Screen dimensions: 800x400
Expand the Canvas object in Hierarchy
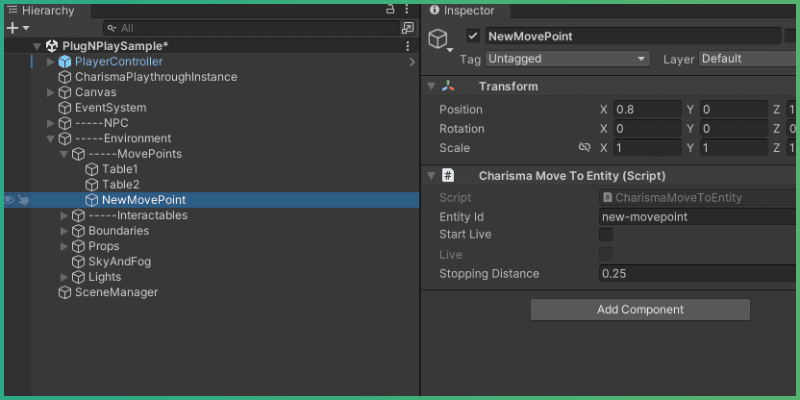click(51, 93)
